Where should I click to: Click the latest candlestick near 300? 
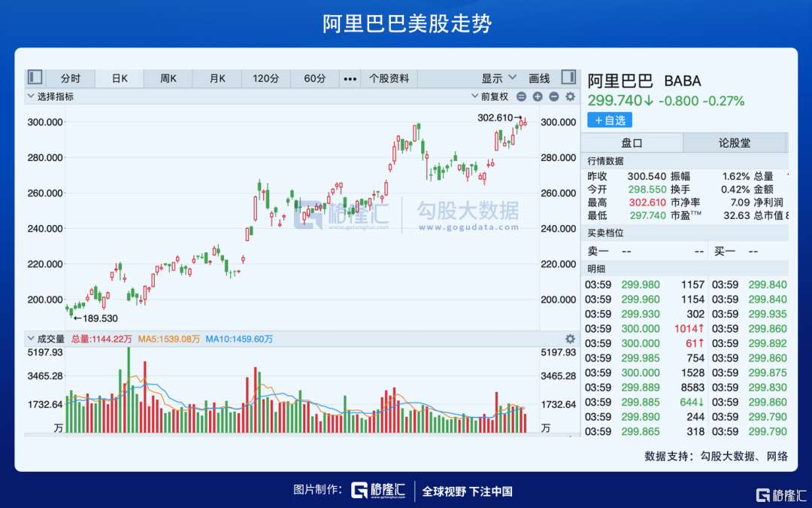pyautogui.click(x=525, y=122)
